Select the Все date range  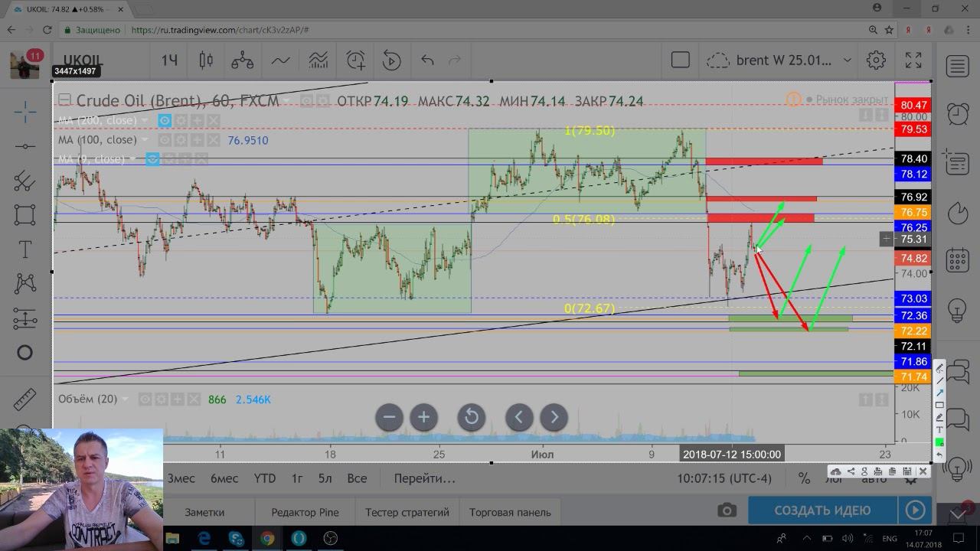click(357, 478)
